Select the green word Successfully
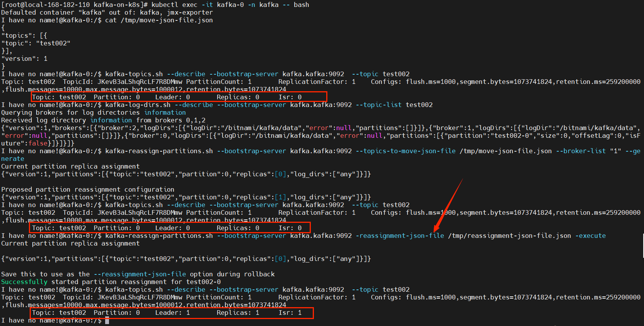Screen dimensions: 644x326 point(24,282)
